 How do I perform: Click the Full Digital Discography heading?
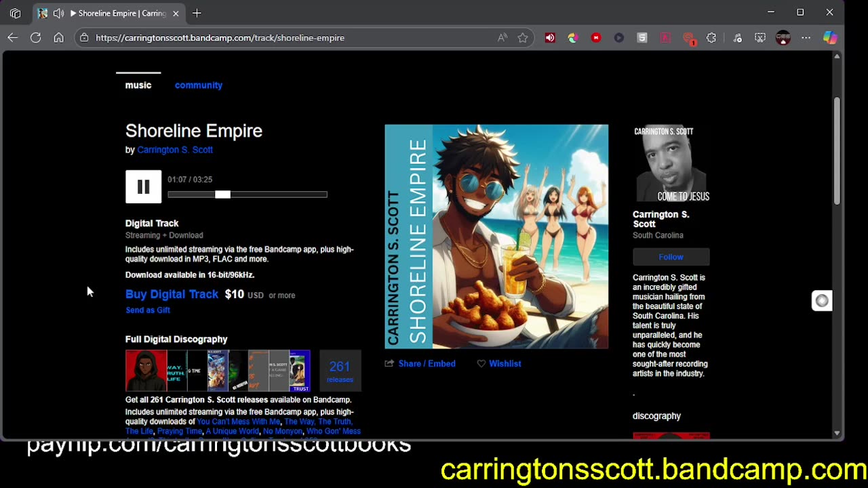(x=176, y=340)
